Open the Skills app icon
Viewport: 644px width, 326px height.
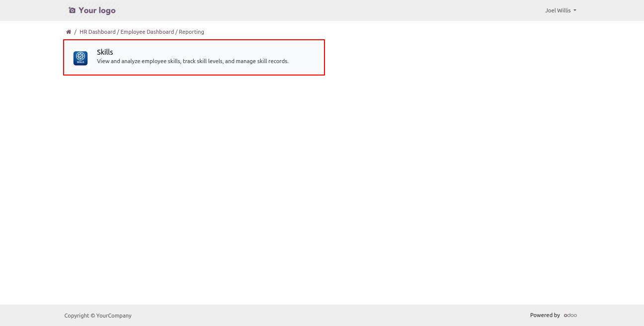pos(80,58)
